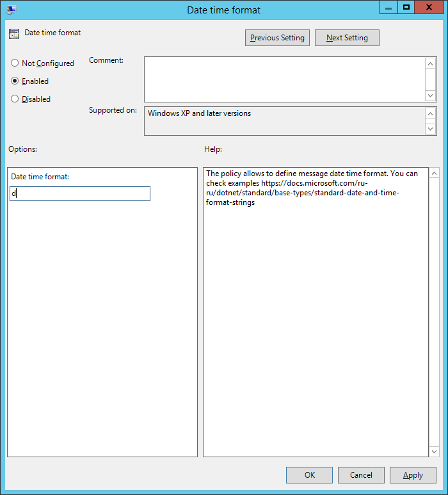448x495 pixels.
Task: Click Supported on box scroll down arrow
Action: coord(431,129)
